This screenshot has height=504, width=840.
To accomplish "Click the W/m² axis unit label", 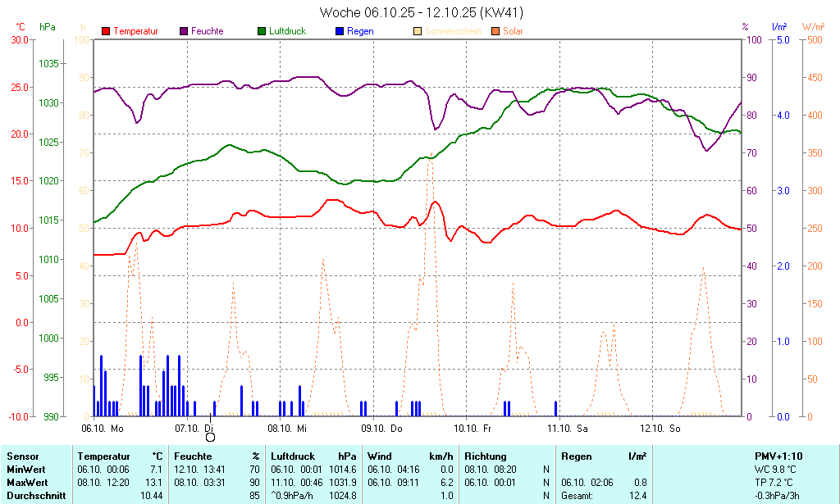I will pos(814,27).
